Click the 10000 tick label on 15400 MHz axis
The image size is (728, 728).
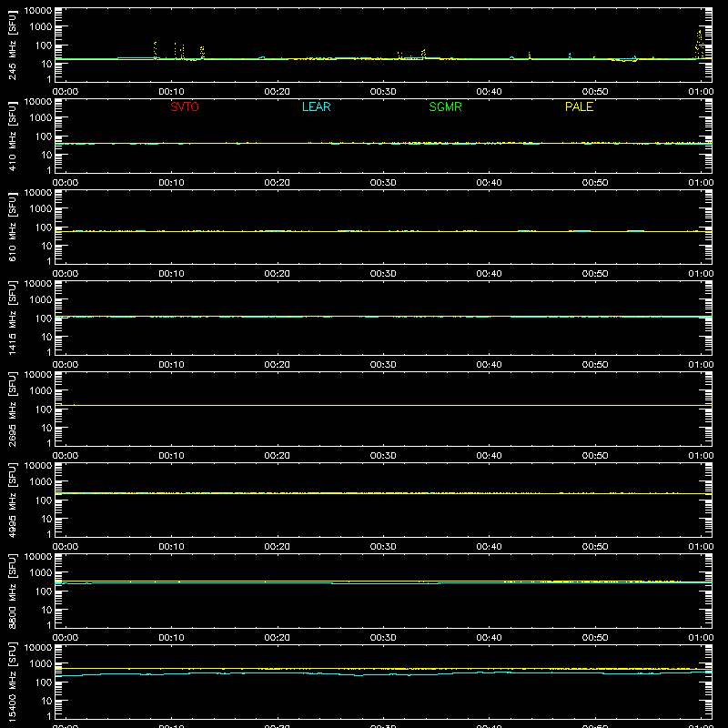[x=38, y=648]
